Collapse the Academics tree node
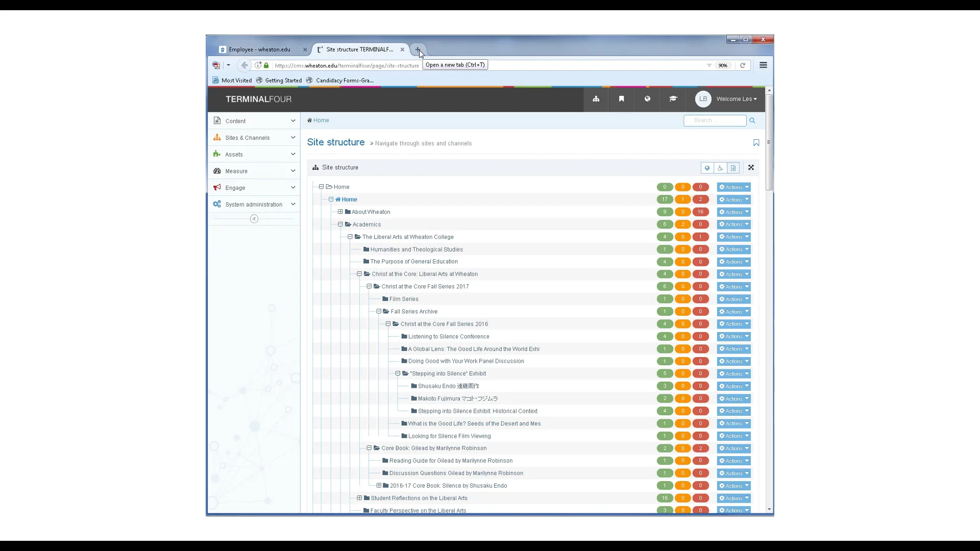The height and width of the screenshot is (551, 980). 340,224
